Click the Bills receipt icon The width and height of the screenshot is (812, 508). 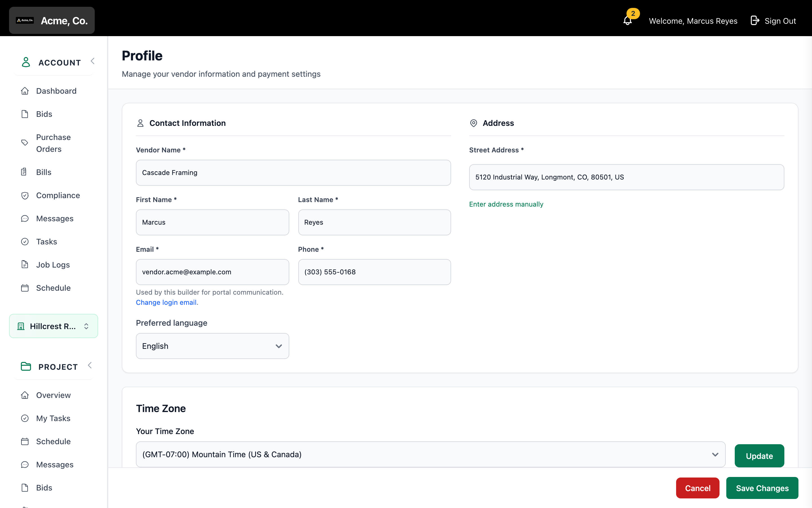[x=24, y=172]
